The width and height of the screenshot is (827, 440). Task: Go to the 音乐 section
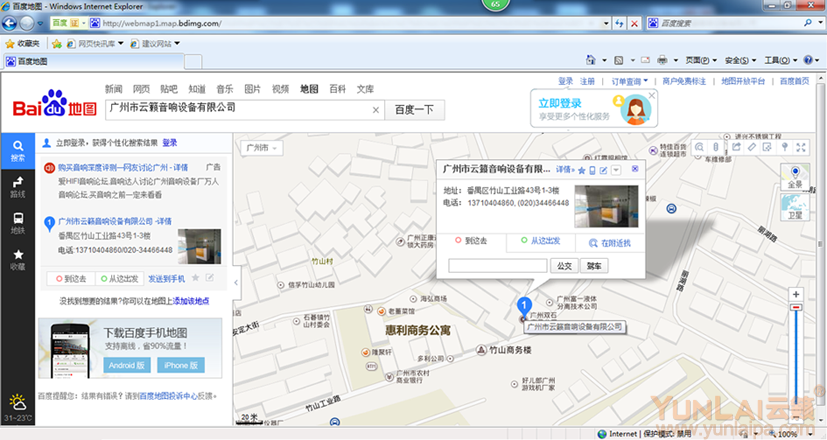tap(225, 89)
